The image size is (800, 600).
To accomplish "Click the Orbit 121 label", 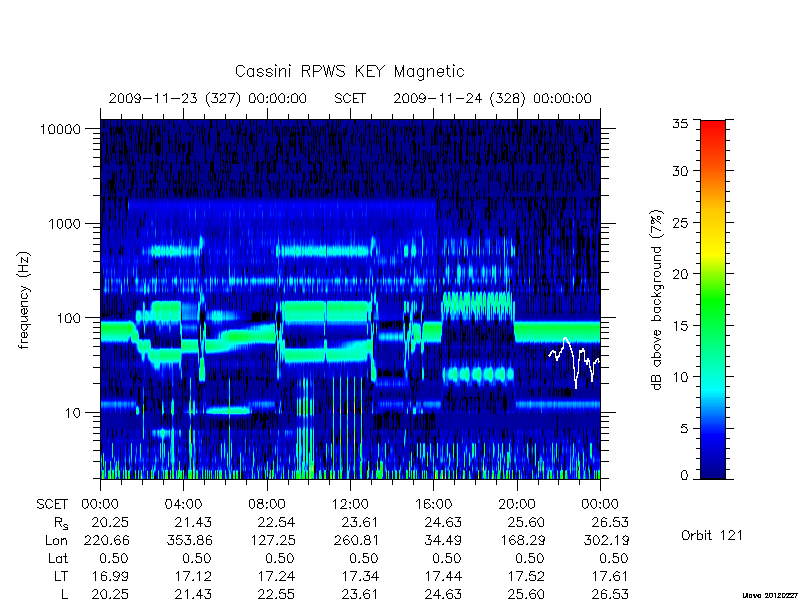I will (712, 535).
